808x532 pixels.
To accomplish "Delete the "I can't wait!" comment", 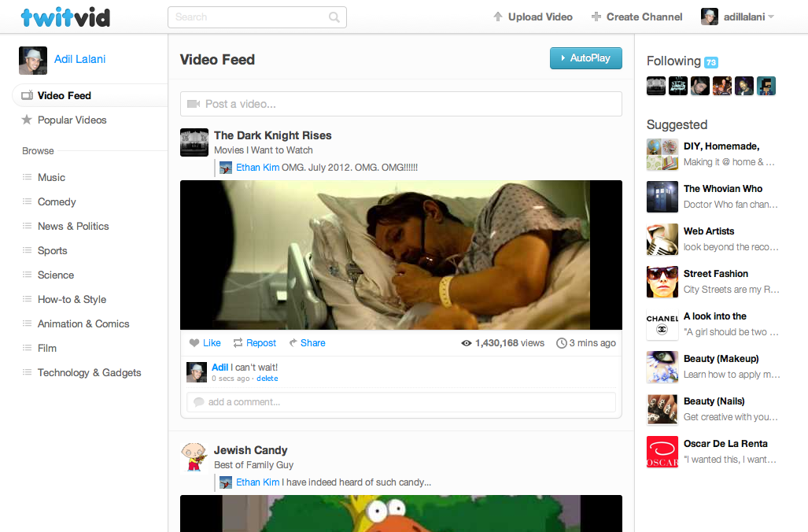I will pyautogui.click(x=267, y=379).
